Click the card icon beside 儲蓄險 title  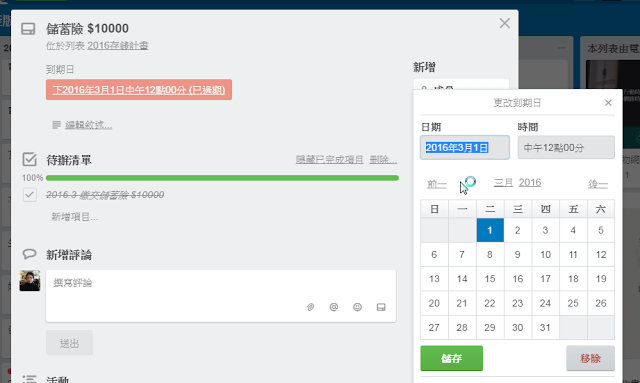point(28,29)
